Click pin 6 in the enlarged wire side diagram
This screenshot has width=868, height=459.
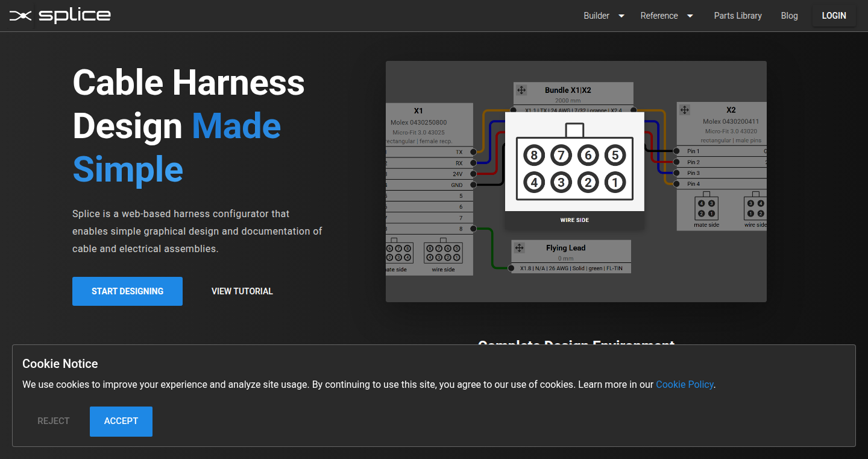(588, 156)
